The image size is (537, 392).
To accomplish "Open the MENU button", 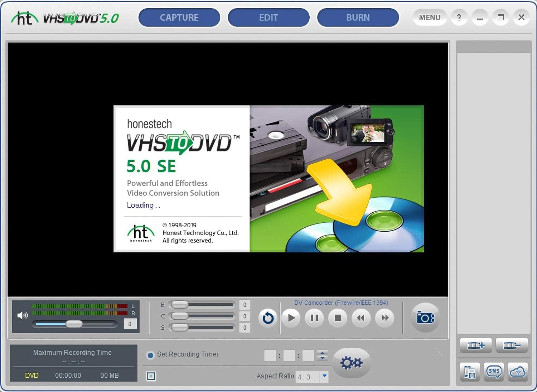I will [430, 18].
